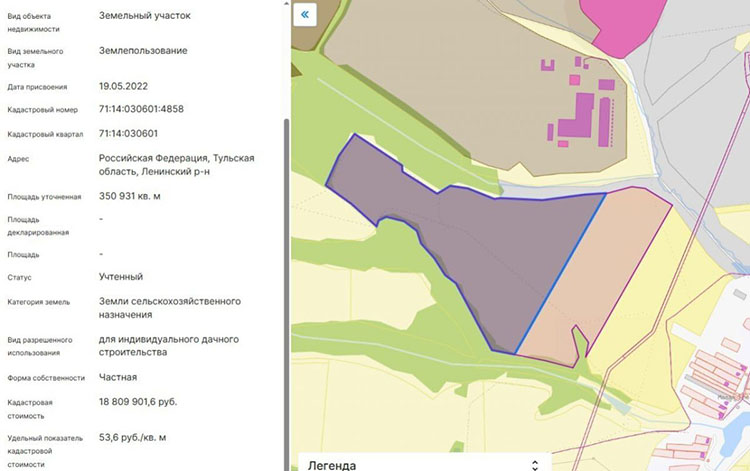Click the cadastral value 18 809 901,6 руб.
The image size is (750, 471).
click(x=138, y=401)
